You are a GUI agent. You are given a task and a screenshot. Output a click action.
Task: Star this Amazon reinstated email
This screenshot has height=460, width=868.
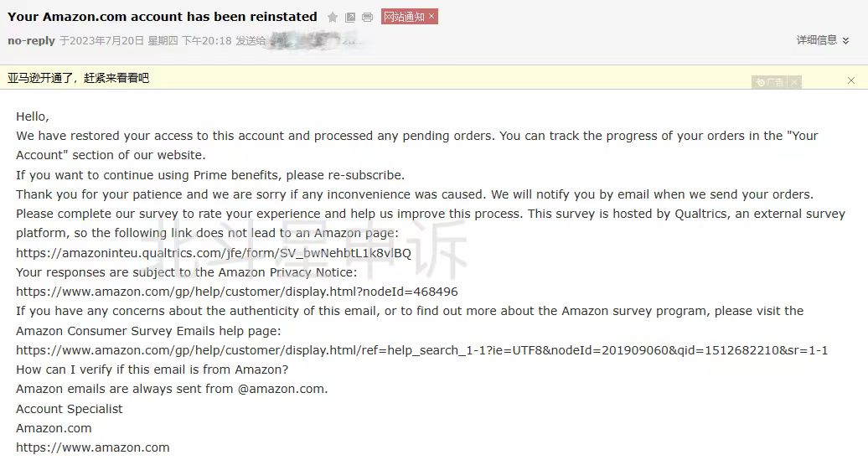click(x=333, y=17)
